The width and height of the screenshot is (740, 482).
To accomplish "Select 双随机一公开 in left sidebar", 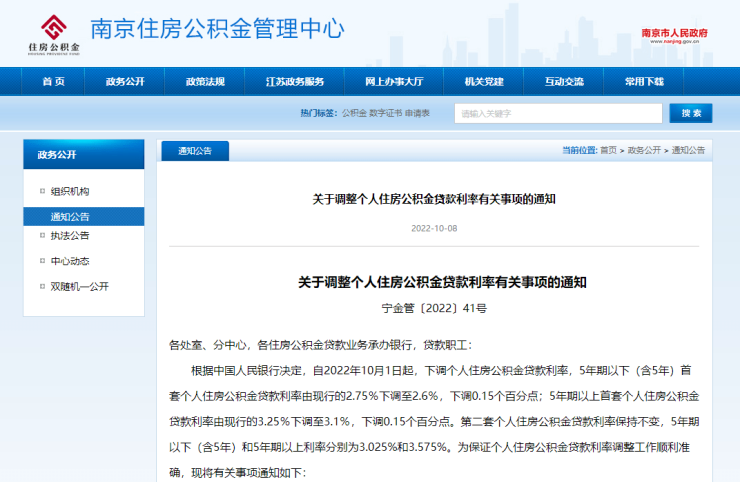I will click(x=79, y=286).
